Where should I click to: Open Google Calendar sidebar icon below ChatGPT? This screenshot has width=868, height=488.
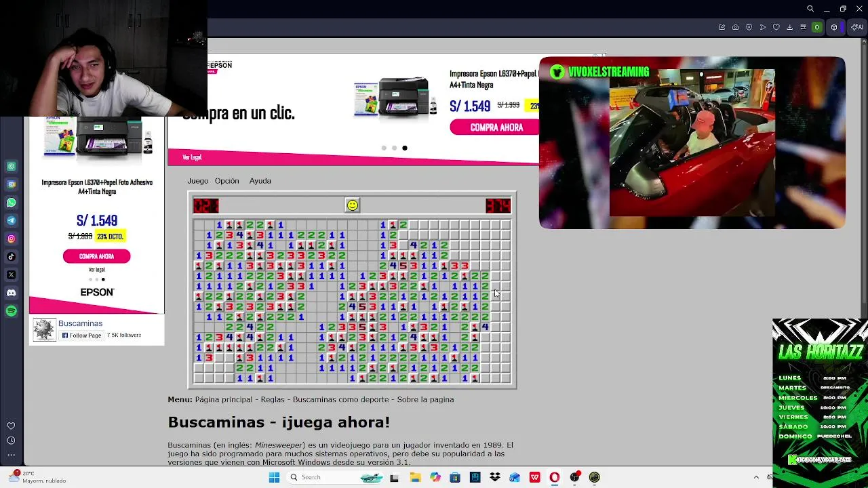(x=11, y=184)
